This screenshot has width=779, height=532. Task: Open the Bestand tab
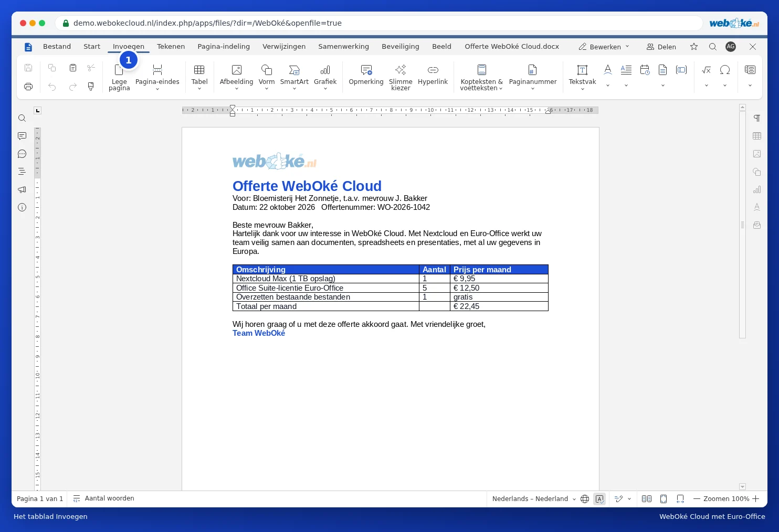tap(57, 47)
